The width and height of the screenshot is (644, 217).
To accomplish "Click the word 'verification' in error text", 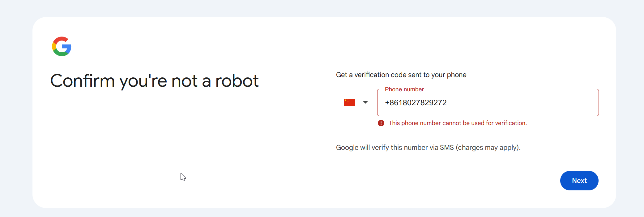I will pos(510,123).
